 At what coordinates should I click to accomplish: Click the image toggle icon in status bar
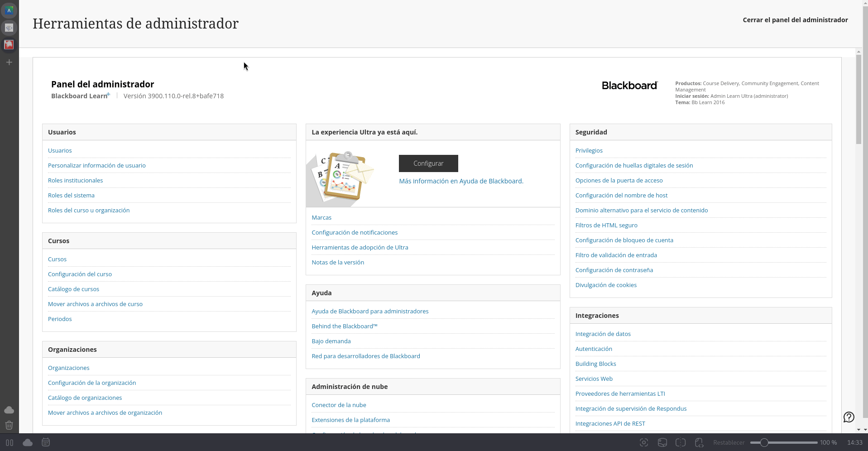[662, 442]
